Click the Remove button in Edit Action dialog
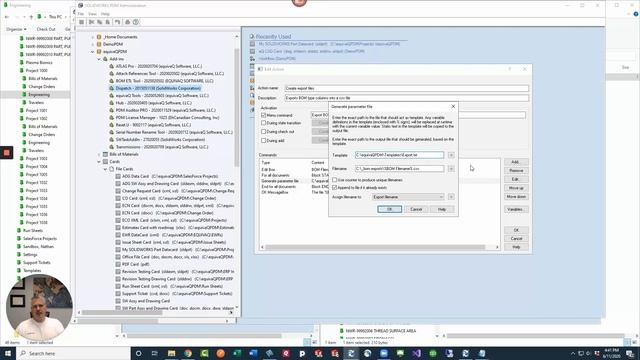This screenshot has width=640, height=360. tap(516, 171)
